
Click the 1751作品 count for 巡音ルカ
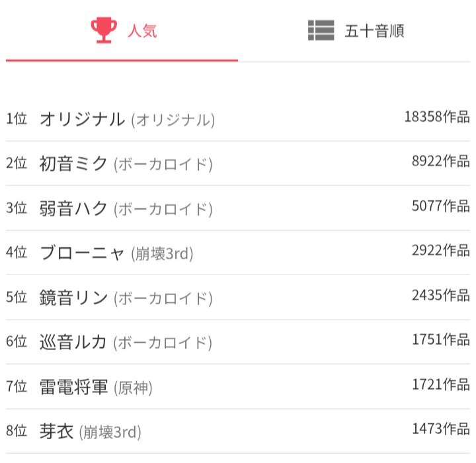[x=440, y=340]
